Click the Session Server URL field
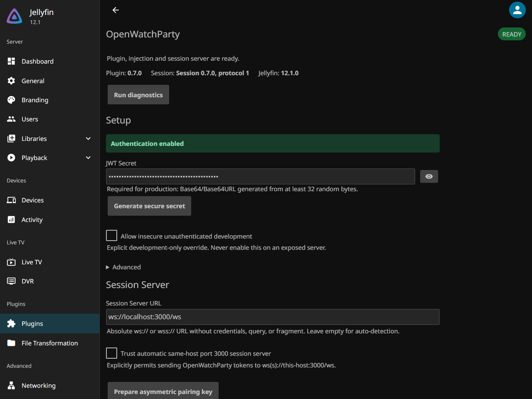The image size is (532, 399). point(273,317)
